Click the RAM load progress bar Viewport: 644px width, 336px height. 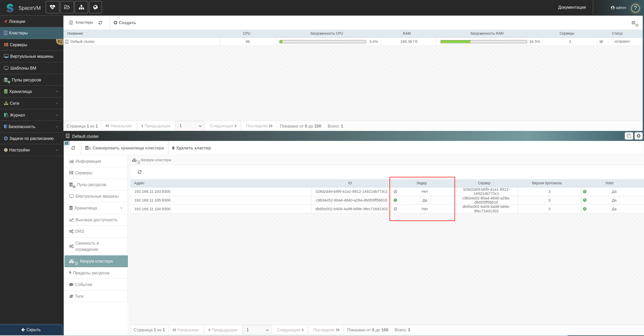click(484, 42)
